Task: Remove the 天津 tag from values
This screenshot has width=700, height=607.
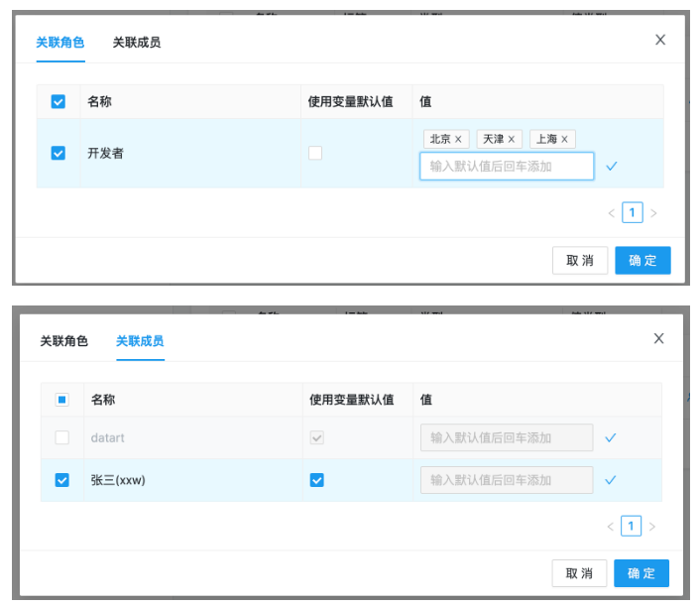Action: (x=512, y=140)
